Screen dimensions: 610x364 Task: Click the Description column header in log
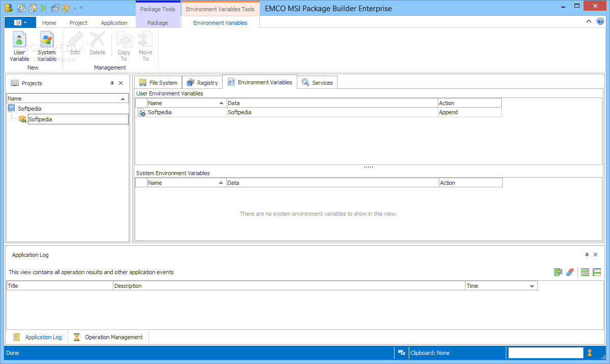[x=289, y=286]
